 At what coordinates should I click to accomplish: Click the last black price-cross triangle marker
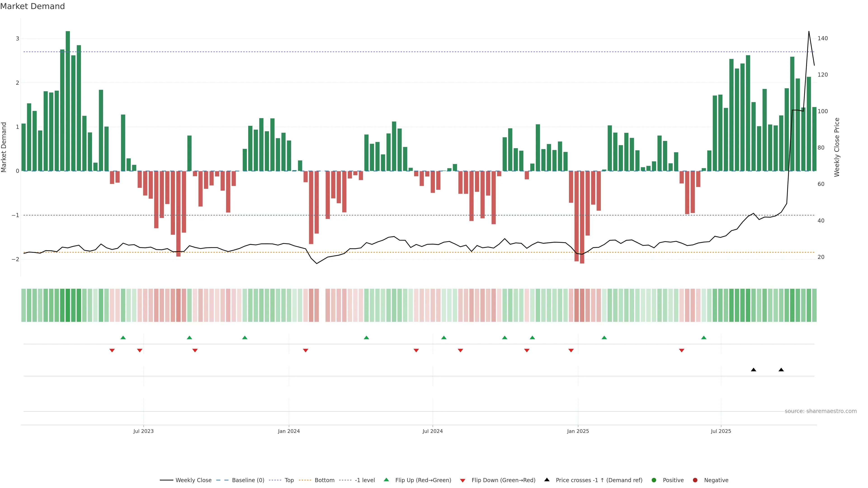[781, 370]
